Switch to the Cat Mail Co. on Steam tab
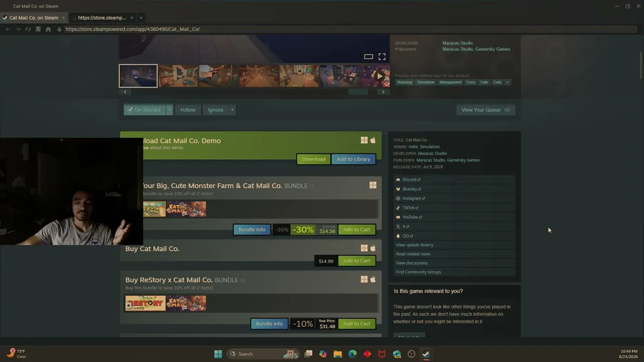 coord(34,18)
